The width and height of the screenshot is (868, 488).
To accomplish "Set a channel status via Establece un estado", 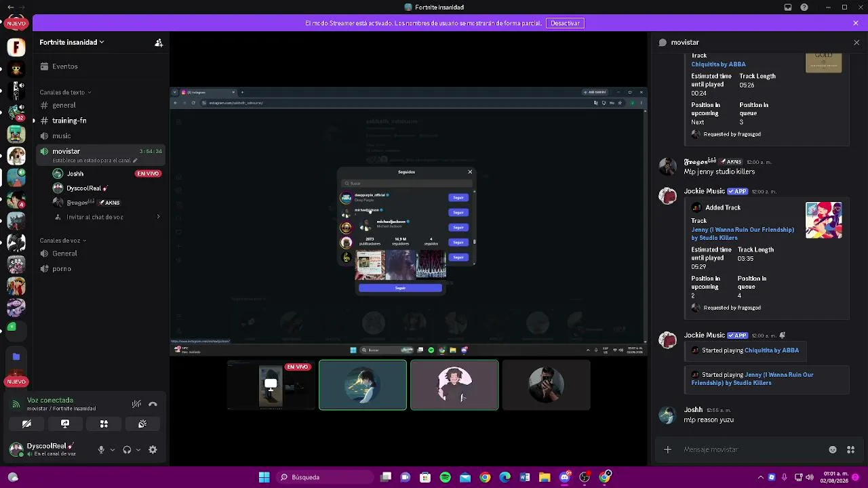I will coord(95,161).
